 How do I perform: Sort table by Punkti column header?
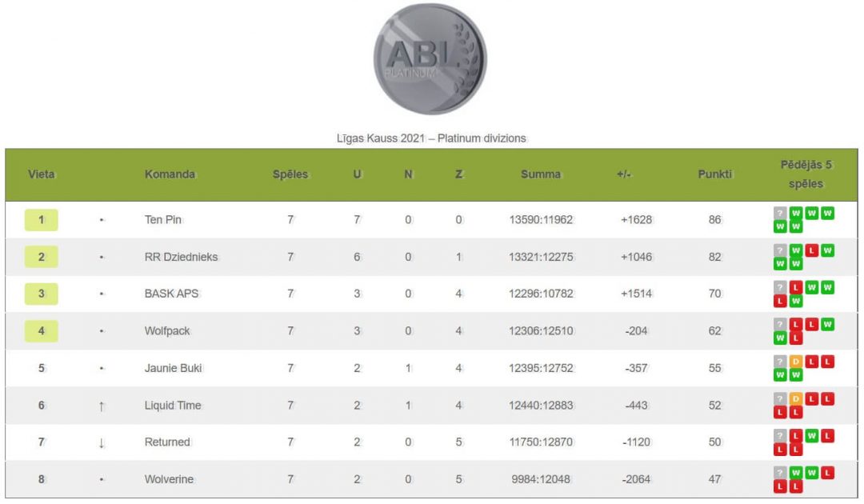coord(714,174)
